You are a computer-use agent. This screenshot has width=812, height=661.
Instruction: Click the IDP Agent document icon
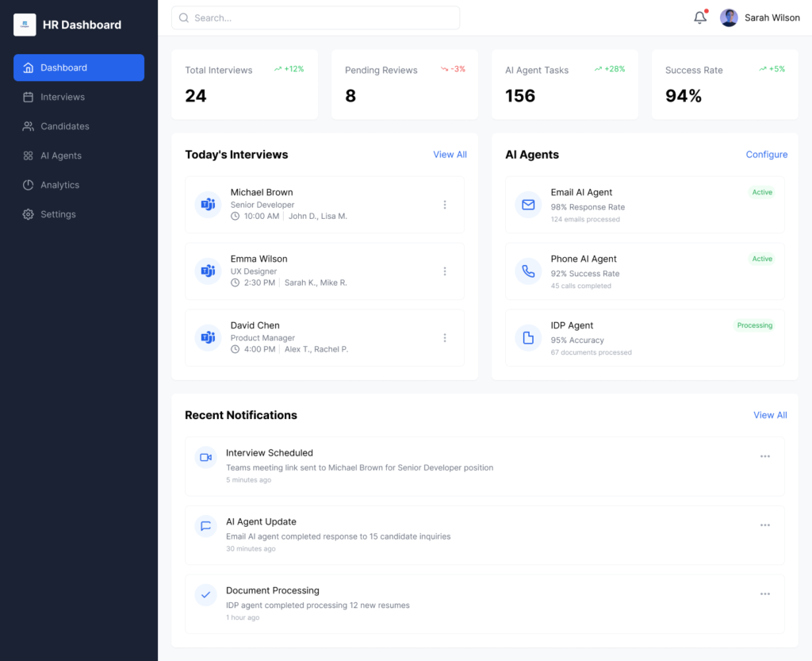point(527,338)
